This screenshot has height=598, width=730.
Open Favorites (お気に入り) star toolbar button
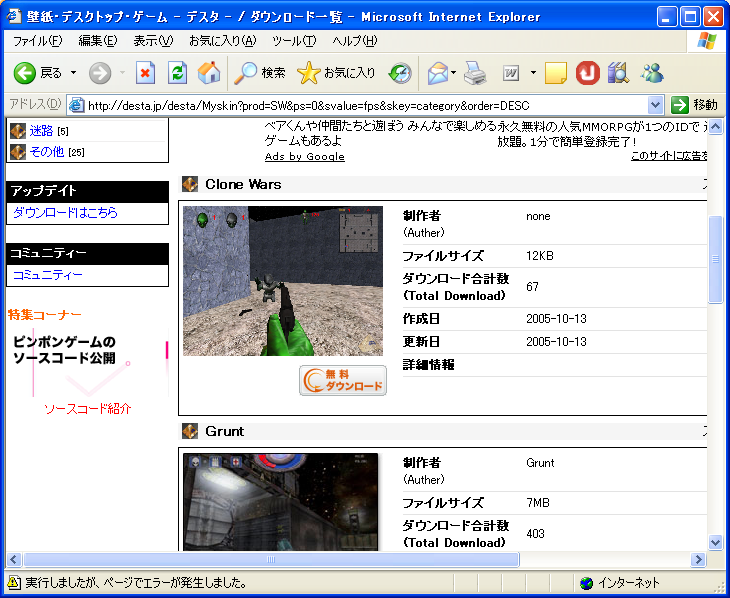click(336, 73)
